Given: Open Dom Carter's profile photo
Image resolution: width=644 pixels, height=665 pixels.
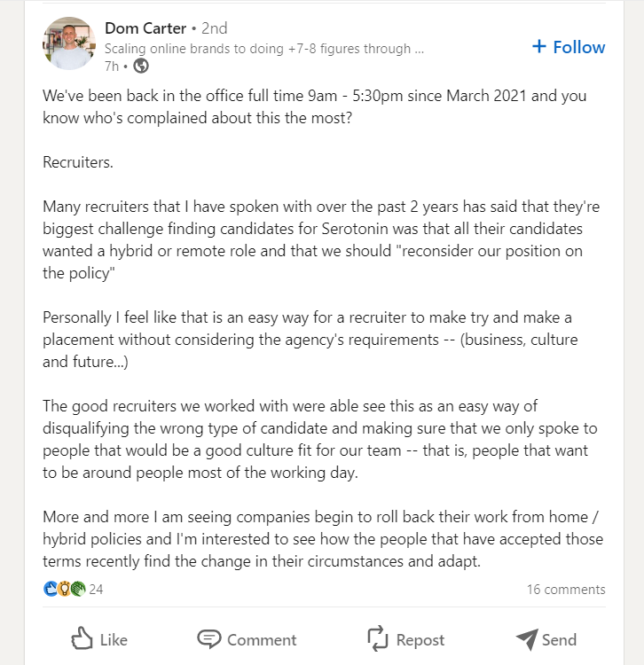Looking at the screenshot, I should (69, 43).
